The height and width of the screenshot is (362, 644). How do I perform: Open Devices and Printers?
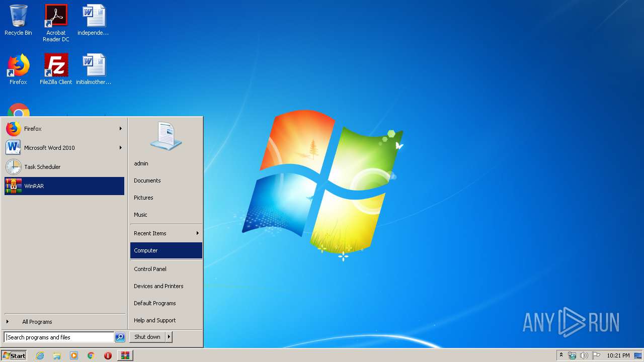(166, 286)
